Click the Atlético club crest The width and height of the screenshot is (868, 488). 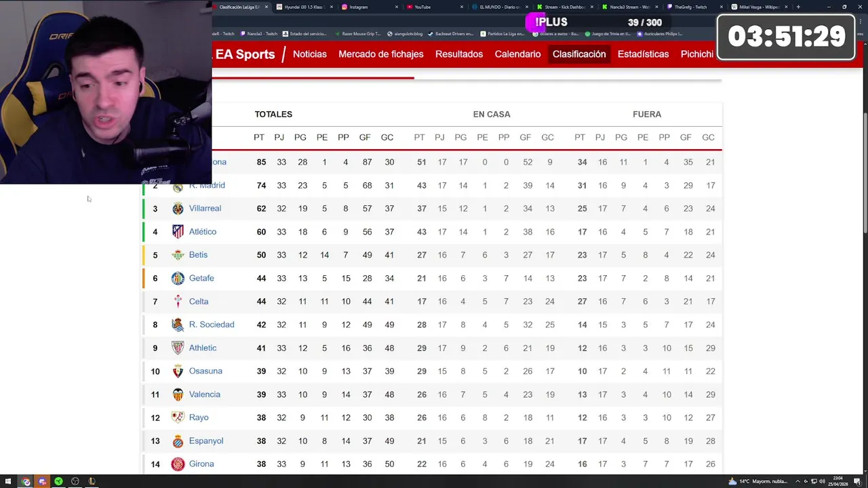pos(178,232)
